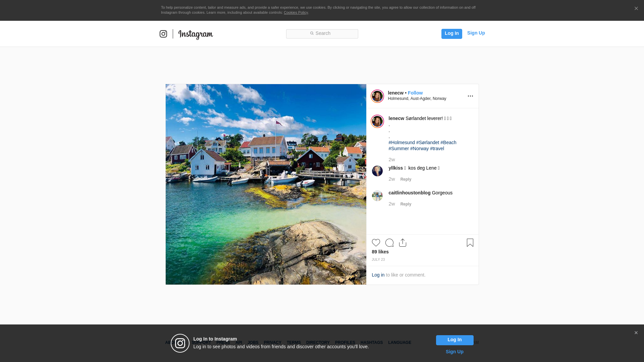Click the comment bubble icon
The width and height of the screenshot is (644, 362).
click(389, 243)
